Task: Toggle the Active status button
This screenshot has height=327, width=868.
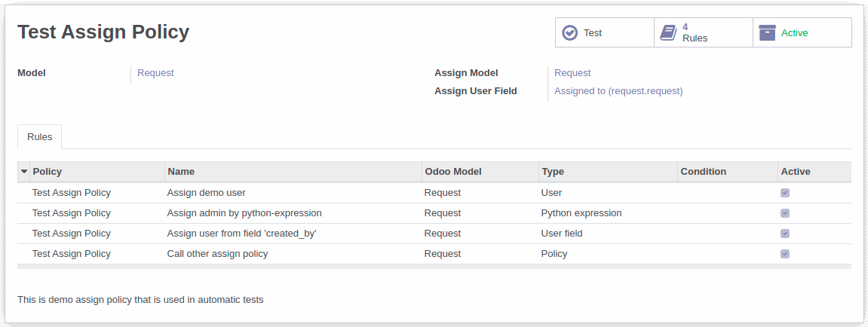Action: pos(802,32)
